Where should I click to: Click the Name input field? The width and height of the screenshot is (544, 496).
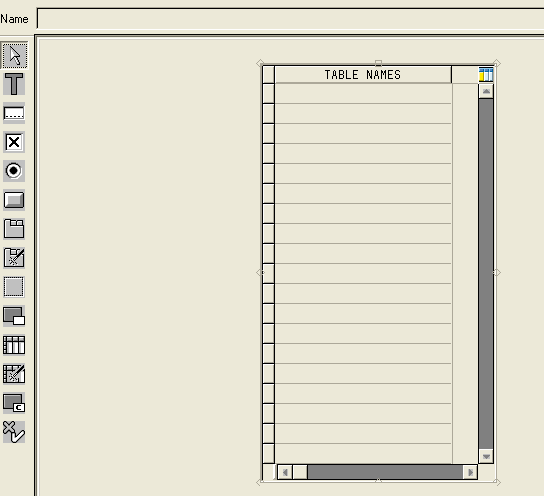click(x=290, y=19)
